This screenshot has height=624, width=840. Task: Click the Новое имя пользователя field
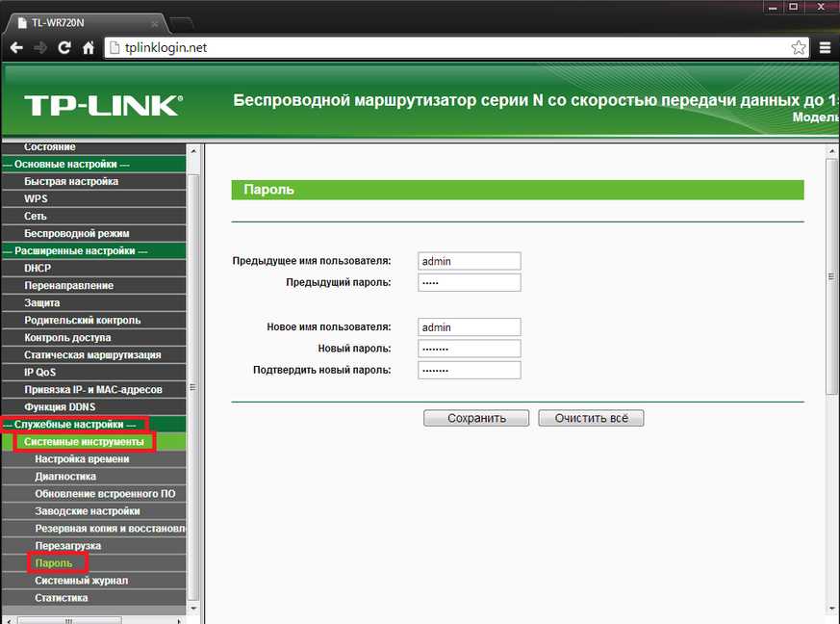pos(470,327)
